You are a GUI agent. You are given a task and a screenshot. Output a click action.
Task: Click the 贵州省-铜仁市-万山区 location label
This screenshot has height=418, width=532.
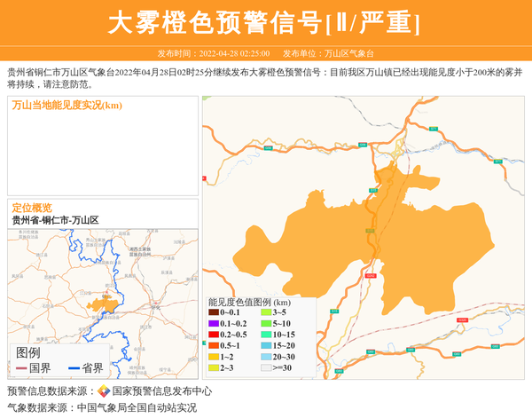click(55, 220)
